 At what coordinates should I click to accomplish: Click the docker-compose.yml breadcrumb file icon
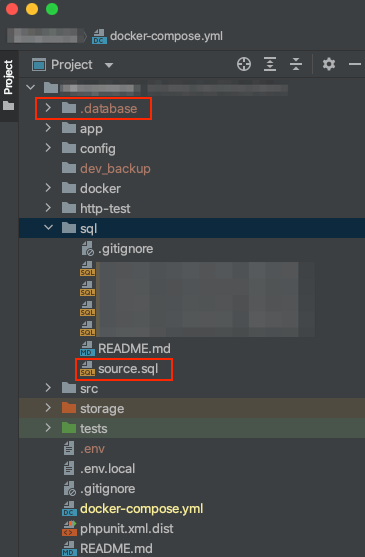point(99,36)
